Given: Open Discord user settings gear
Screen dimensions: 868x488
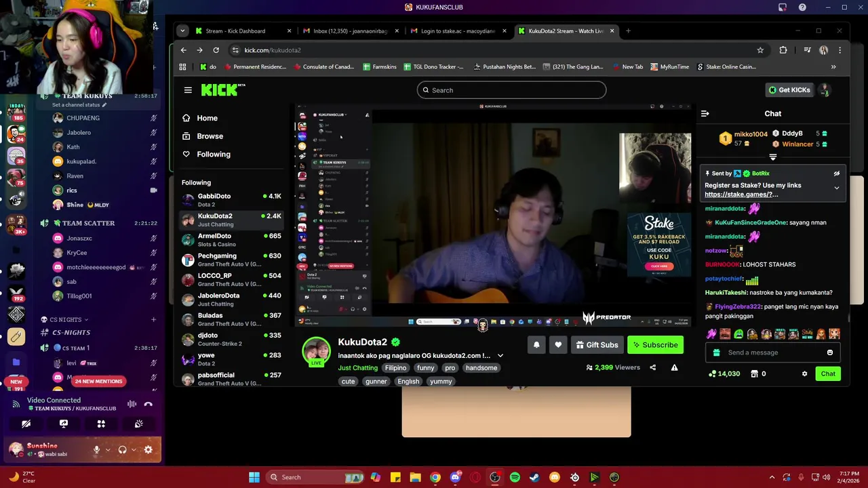Looking at the screenshot, I should [149, 450].
